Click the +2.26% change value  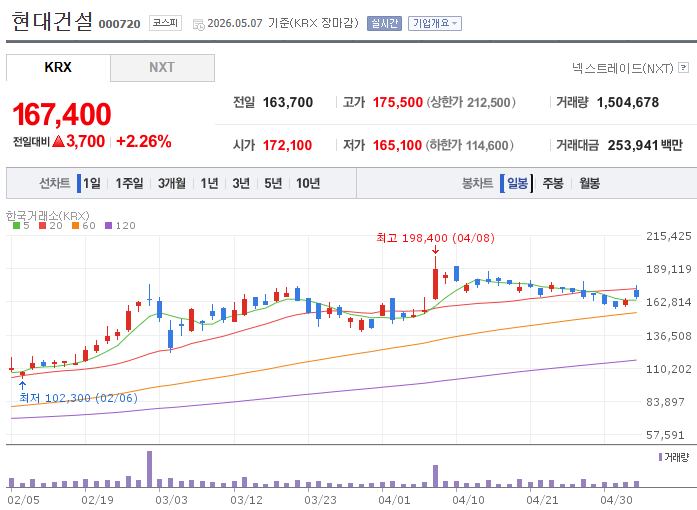click(144, 141)
